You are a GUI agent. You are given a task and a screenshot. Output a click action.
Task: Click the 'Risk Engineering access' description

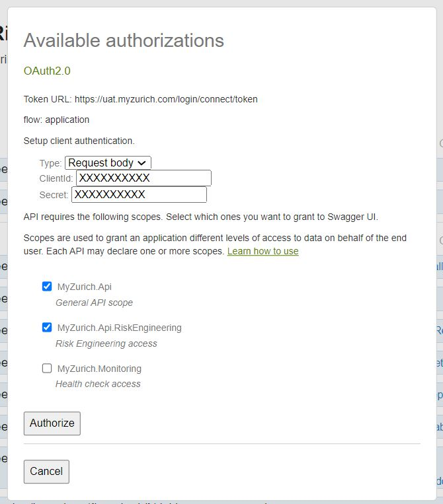[x=106, y=343]
